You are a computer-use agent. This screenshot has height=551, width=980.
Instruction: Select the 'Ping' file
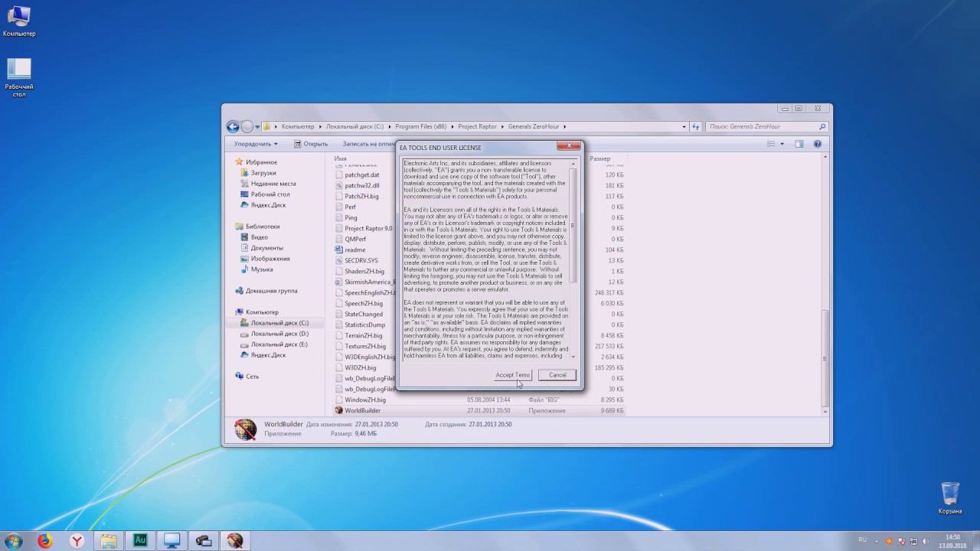click(x=351, y=217)
